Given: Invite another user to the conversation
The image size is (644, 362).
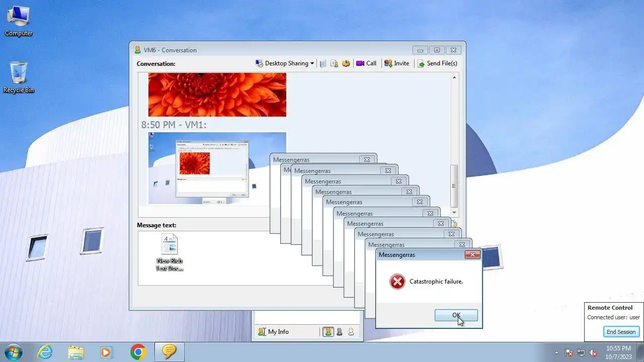Looking at the screenshot, I should (x=397, y=63).
